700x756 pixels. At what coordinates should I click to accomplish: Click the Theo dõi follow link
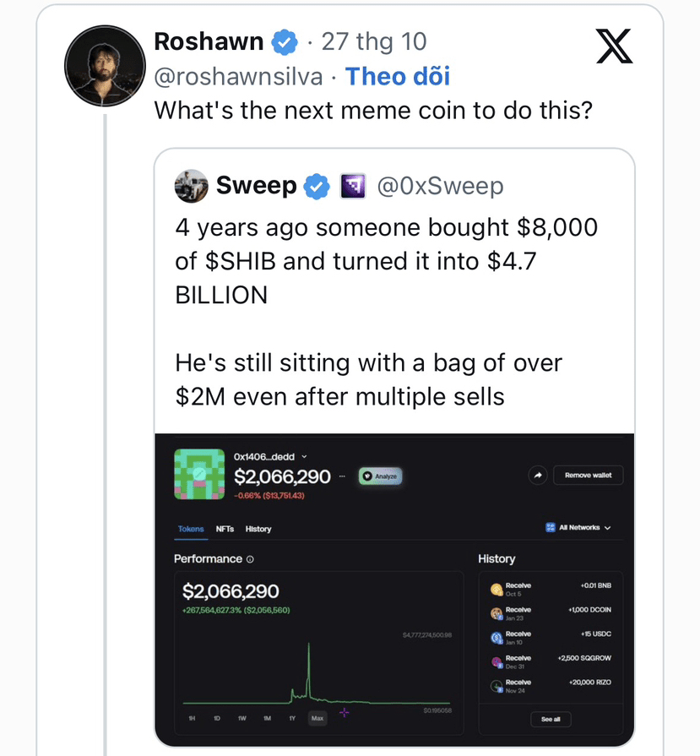point(398,77)
